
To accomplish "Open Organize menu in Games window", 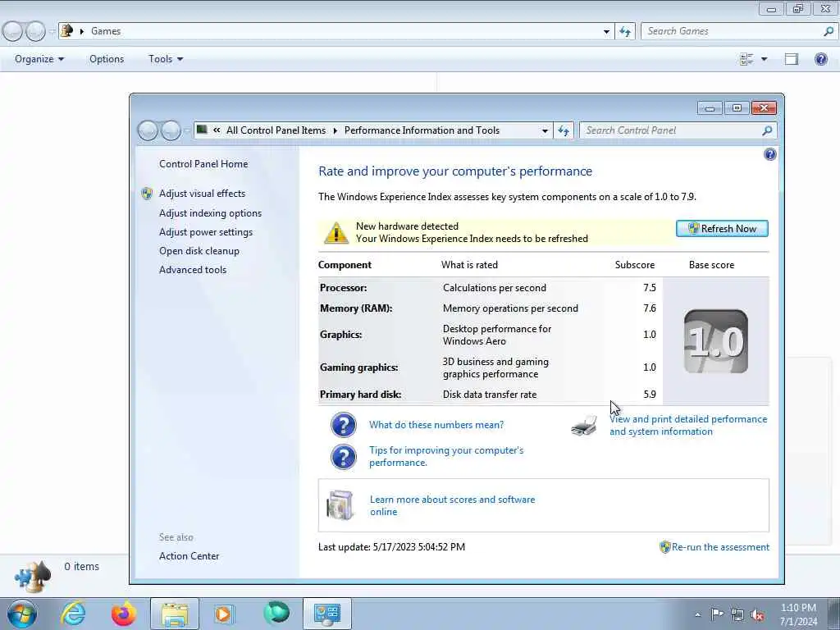I will click(39, 59).
